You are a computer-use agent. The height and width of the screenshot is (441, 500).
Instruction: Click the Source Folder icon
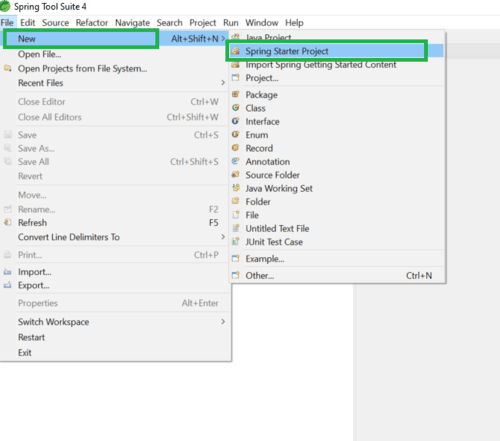coord(236,175)
